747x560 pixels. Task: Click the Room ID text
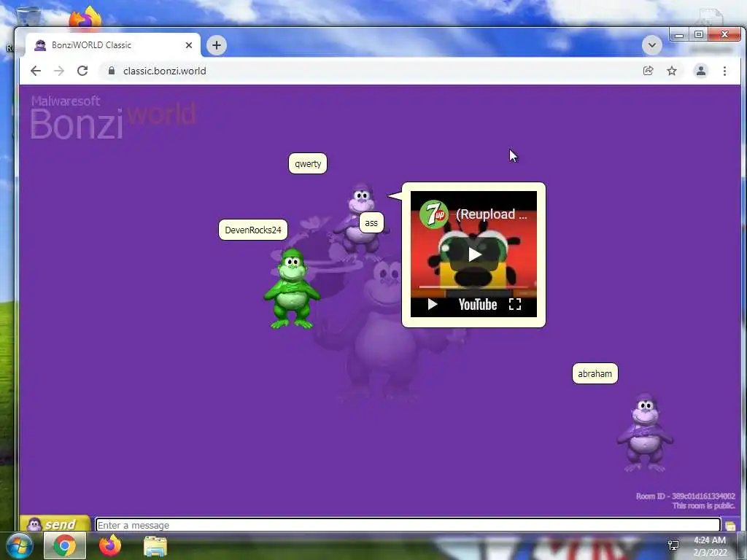(685, 496)
